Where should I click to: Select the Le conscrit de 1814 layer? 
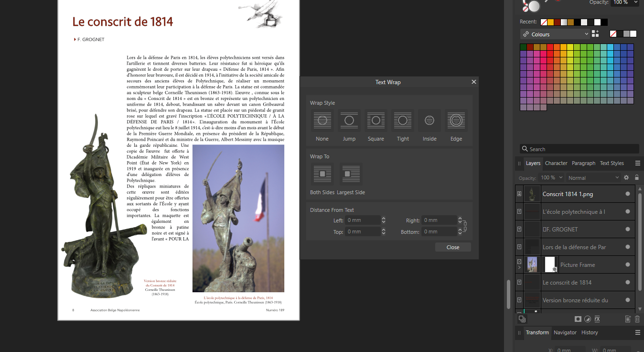coord(575,283)
